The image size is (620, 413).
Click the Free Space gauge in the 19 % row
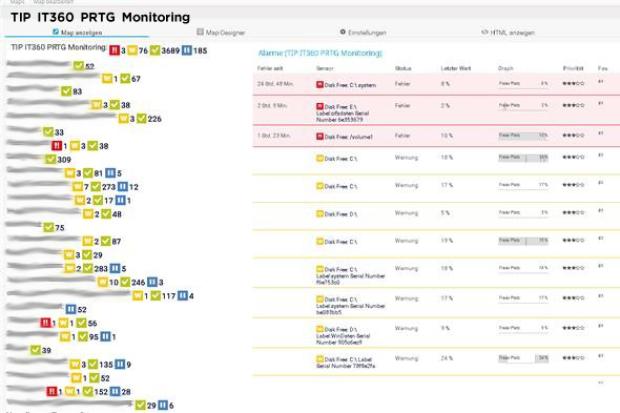523,241
